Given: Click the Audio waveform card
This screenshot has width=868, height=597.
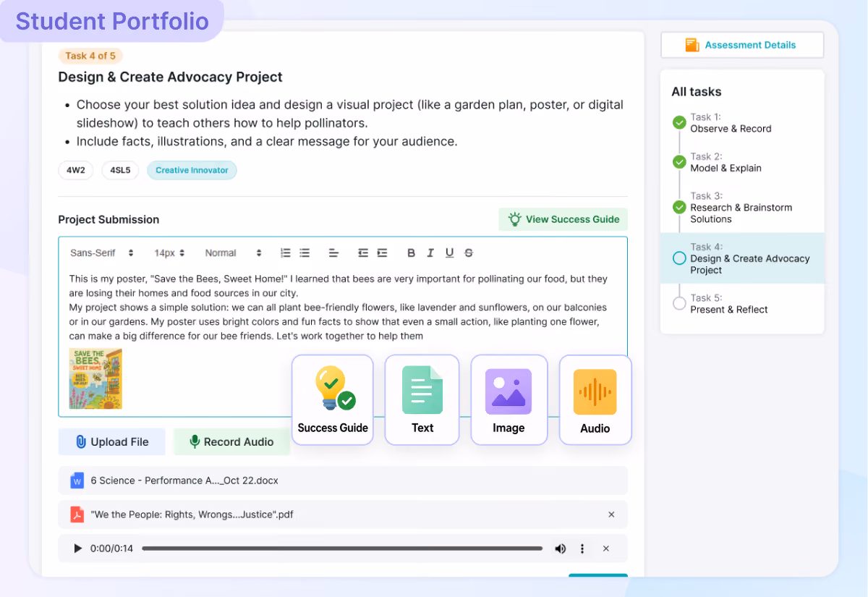Looking at the screenshot, I should (x=595, y=399).
